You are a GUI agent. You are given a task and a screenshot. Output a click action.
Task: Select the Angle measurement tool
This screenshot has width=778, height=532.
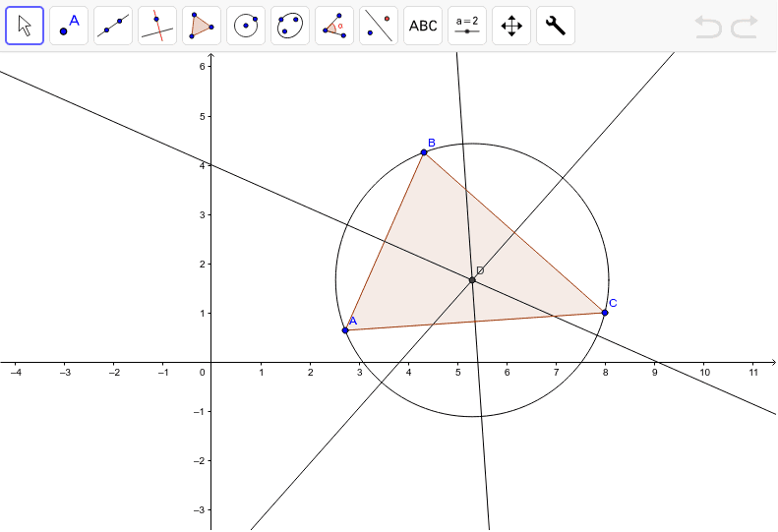[334, 26]
